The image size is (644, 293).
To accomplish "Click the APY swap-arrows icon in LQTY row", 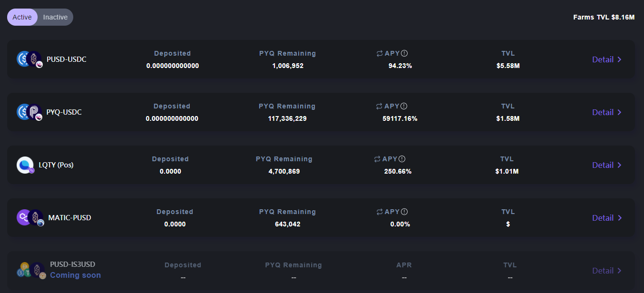I will tap(378, 159).
